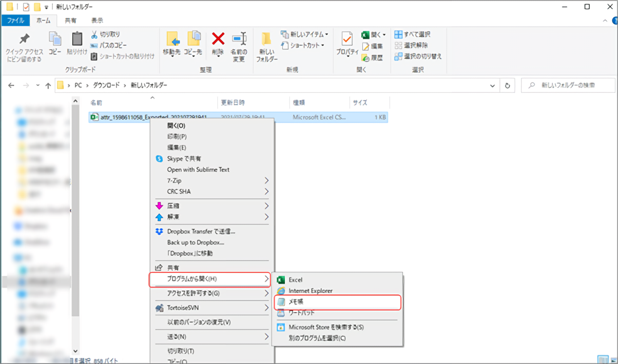Screen dimensions: 618x364
Task: Expand the 圧縮 submenu
Action: [x=213, y=206]
